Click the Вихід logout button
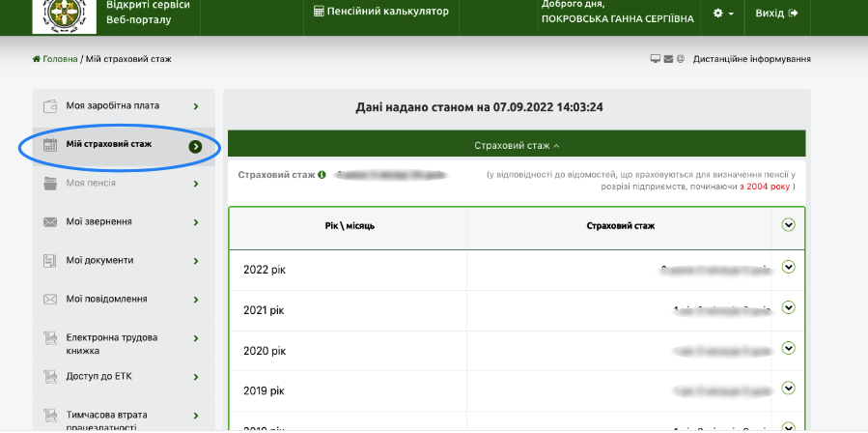This screenshot has width=868, height=433. pyautogui.click(x=777, y=14)
